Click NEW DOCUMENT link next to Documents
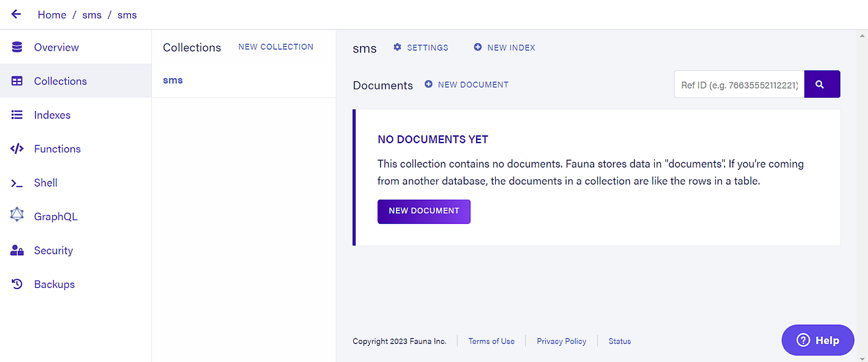This screenshot has height=362, width=868. click(x=467, y=84)
